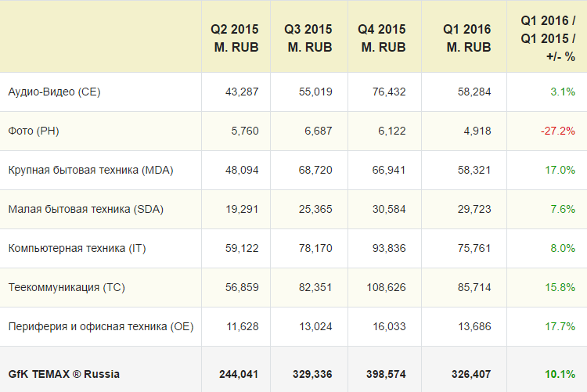Select the 398,574 total Q4 2015 cell

(x=385, y=374)
